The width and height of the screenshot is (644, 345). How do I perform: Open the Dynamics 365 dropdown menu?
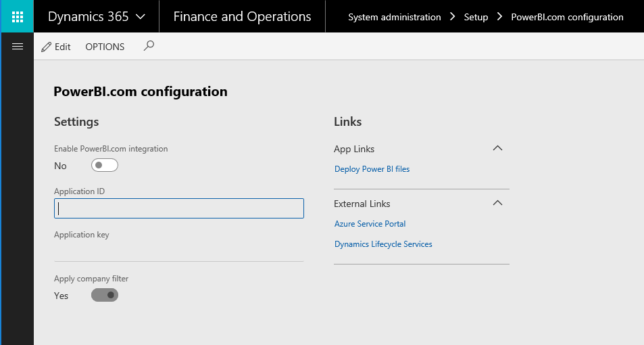coord(97,17)
